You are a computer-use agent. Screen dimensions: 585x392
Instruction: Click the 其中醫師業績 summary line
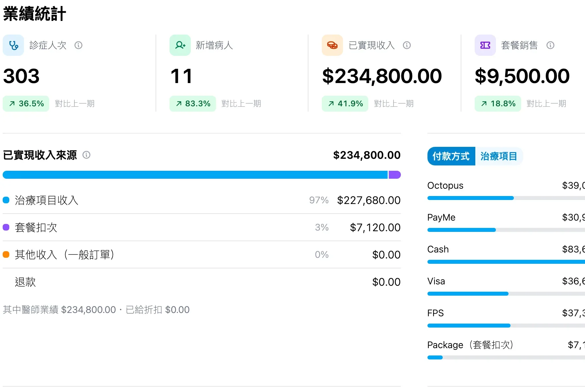(x=96, y=310)
